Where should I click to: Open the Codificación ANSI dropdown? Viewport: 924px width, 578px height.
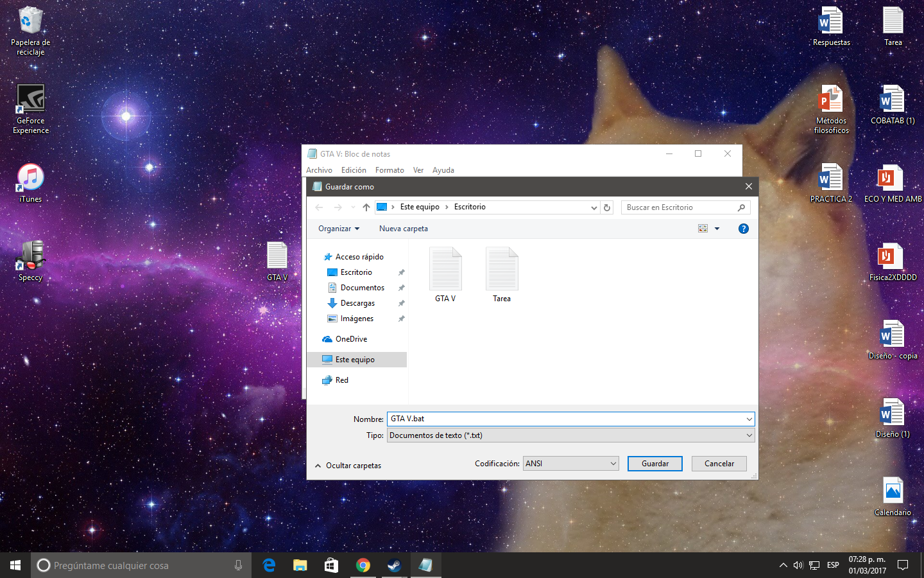click(x=571, y=464)
